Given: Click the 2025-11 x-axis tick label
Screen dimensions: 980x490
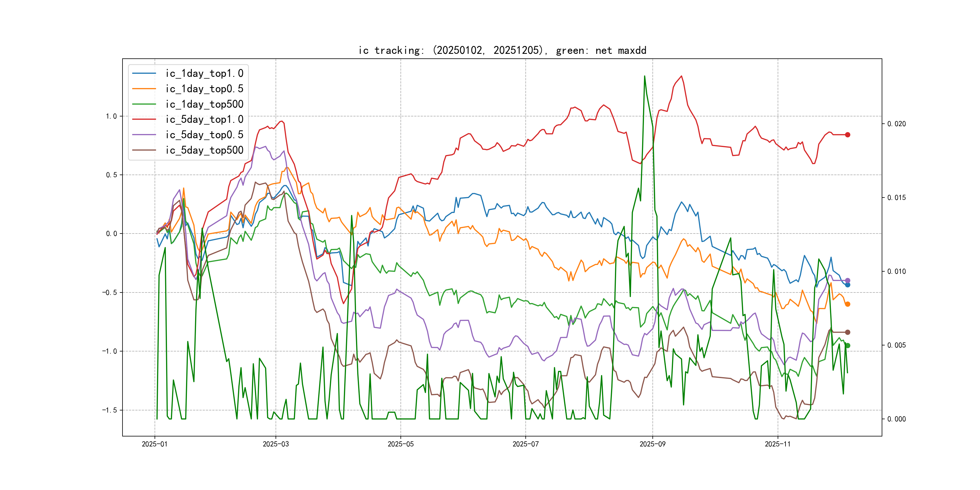Looking at the screenshot, I should coord(777,444).
